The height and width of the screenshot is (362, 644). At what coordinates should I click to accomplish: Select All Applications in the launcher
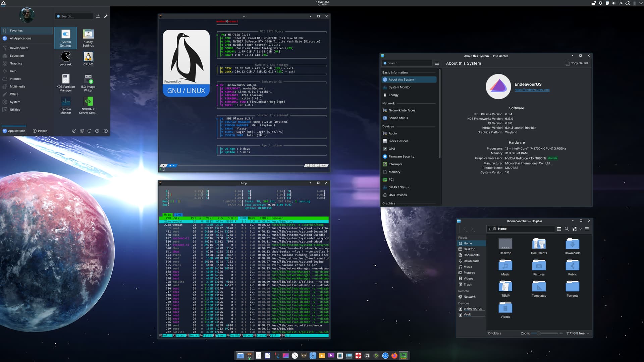tap(27, 38)
